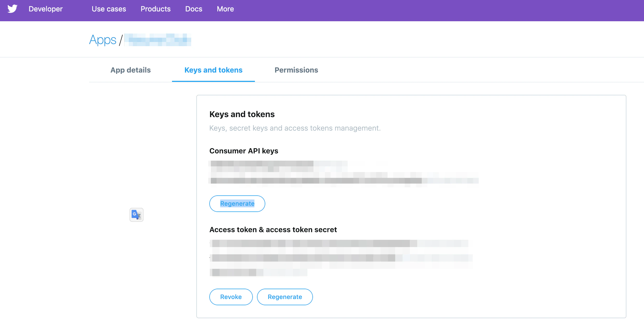Regenerate the Consumer API keys
The image size is (644, 327).
coord(237,204)
